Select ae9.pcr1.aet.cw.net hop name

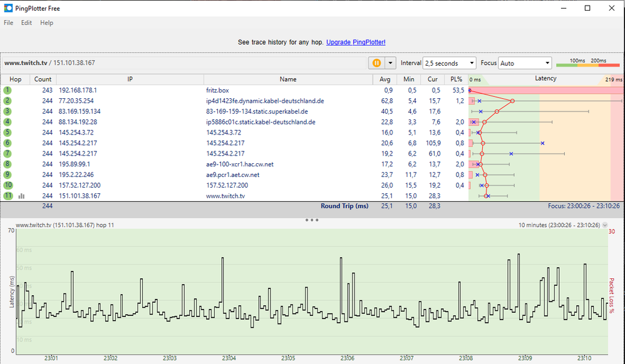[232, 175]
